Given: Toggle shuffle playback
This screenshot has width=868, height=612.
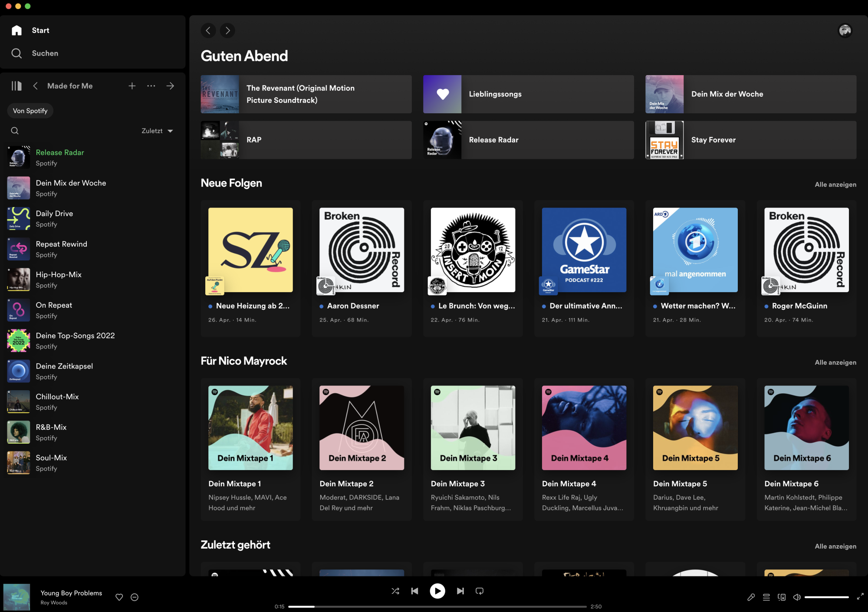Looking at the screenshot, I should [395, 591].
